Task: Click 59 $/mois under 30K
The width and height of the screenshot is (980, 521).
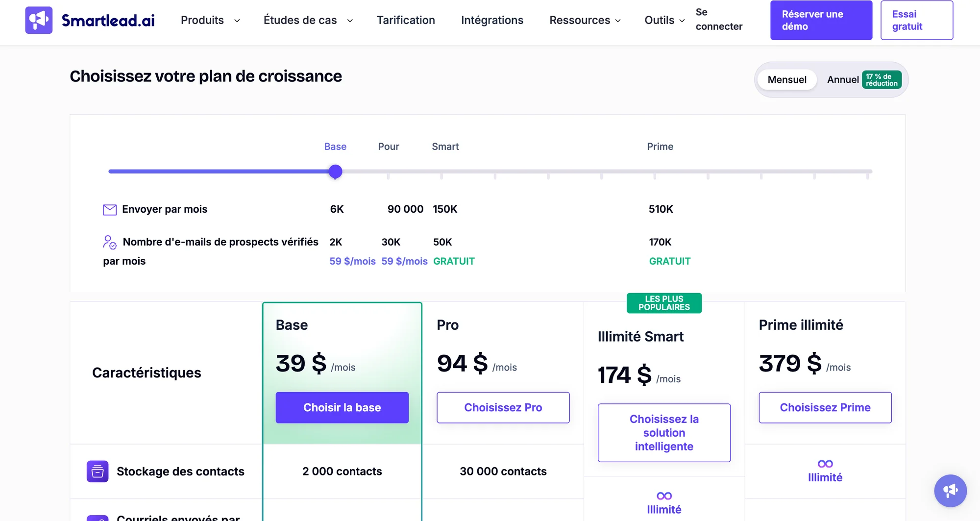Action: pyautogui.click(x=404, y=261)
